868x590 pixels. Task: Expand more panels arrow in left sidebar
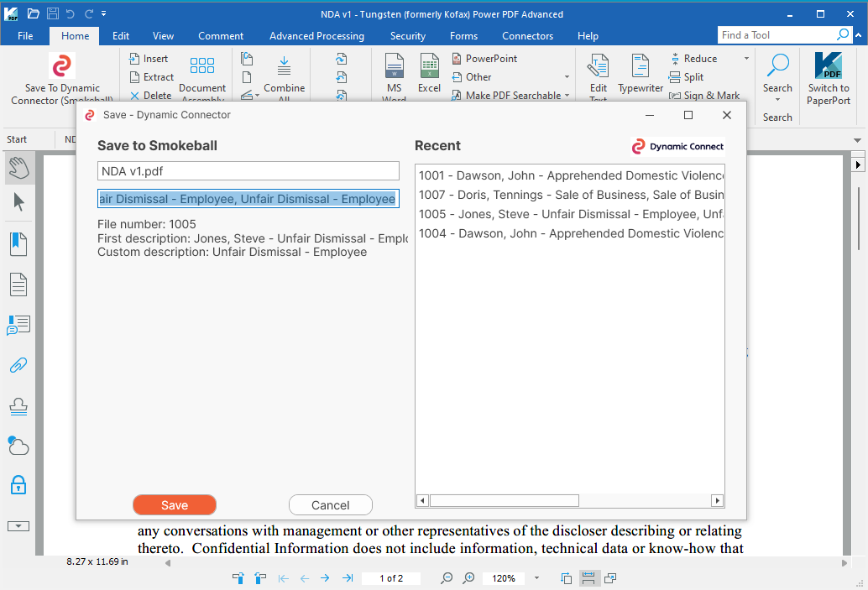point(18,526)
